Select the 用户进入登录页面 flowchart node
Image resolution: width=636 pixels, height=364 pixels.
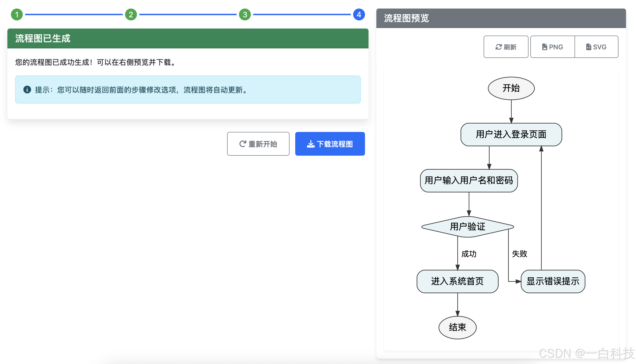(511, 135)
